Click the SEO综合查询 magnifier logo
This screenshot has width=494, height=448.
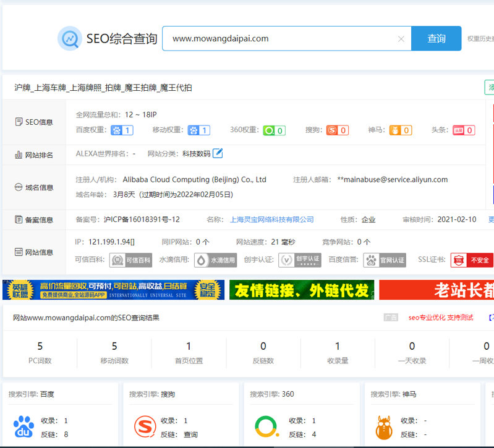(x=70, y=38)
